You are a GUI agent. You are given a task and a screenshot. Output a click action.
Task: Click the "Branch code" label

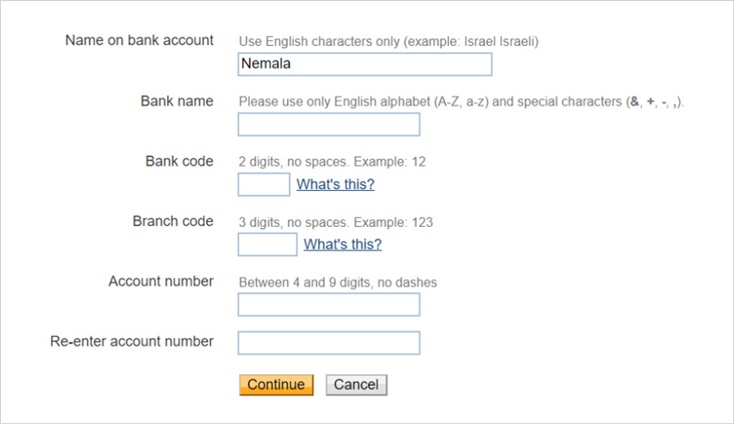coord(173,221)
